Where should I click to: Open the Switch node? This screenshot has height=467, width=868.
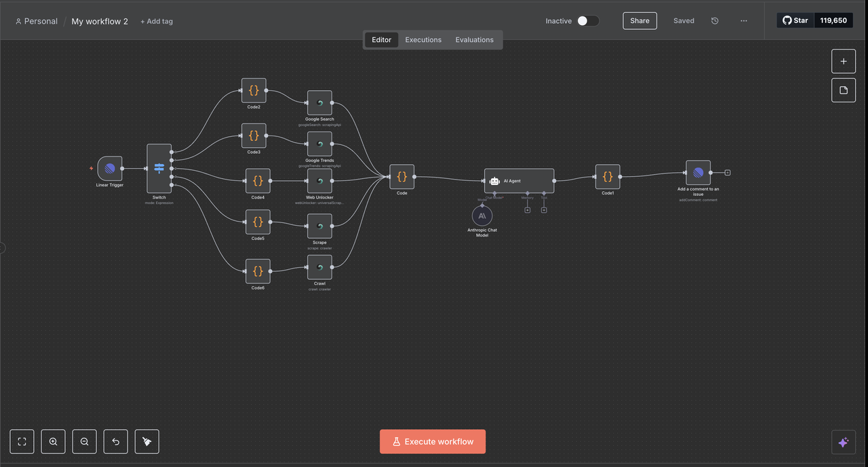(159, 168)
